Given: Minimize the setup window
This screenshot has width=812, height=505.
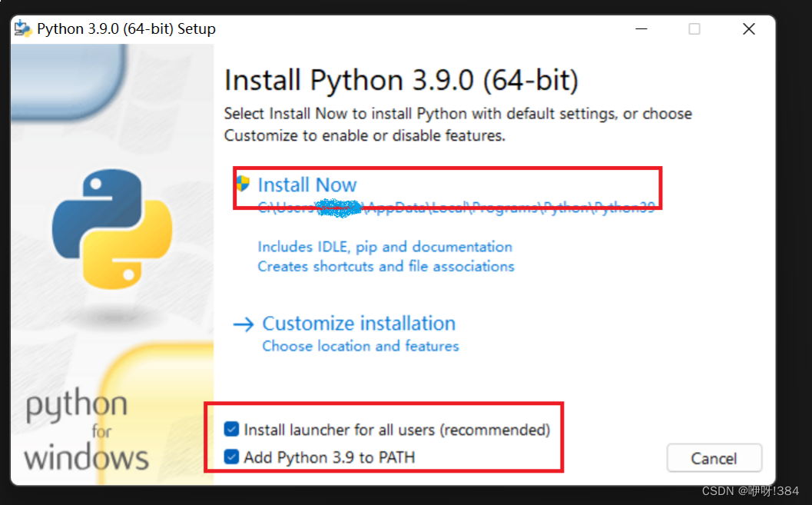Looking at the screenshot, I should pos(641,28).
